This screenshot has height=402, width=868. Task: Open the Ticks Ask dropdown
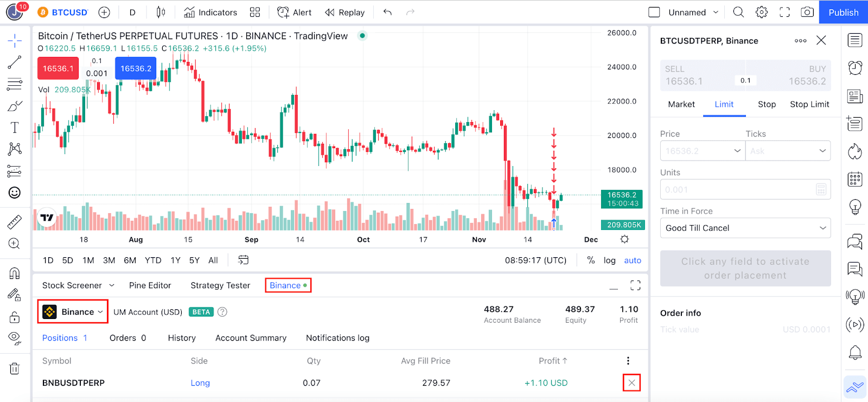point(788,151)
